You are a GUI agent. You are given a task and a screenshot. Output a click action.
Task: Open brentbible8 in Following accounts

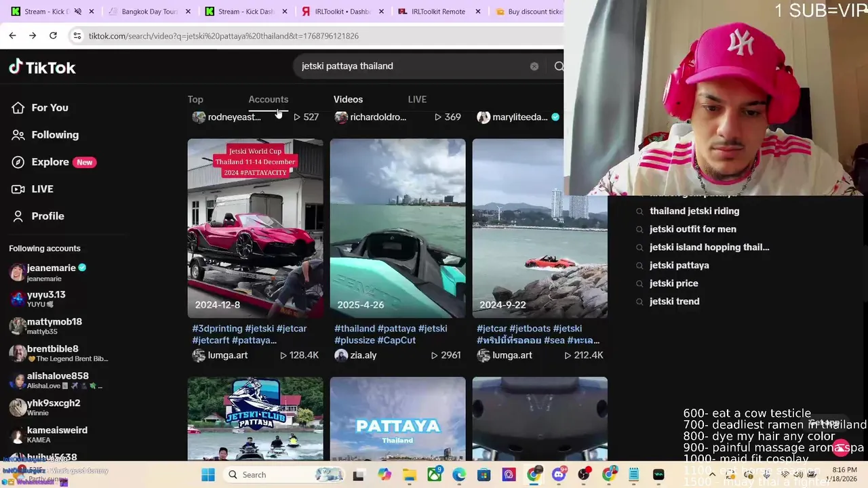(58, 354)
